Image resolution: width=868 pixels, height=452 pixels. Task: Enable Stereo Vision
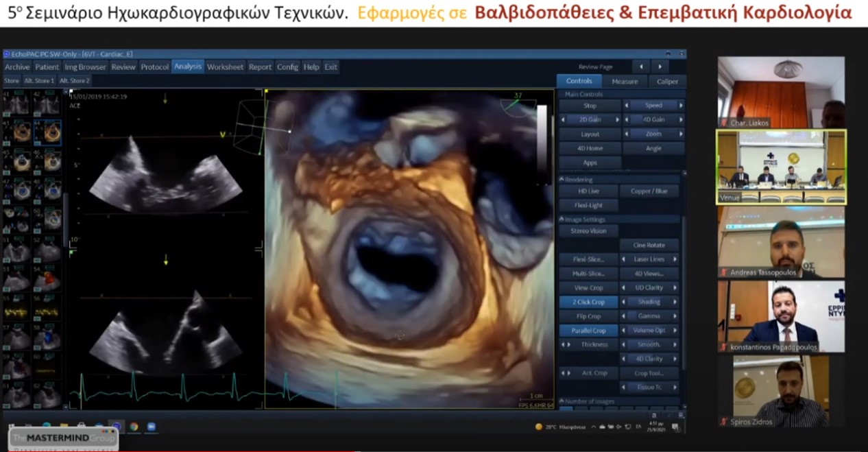pos(588,231)
